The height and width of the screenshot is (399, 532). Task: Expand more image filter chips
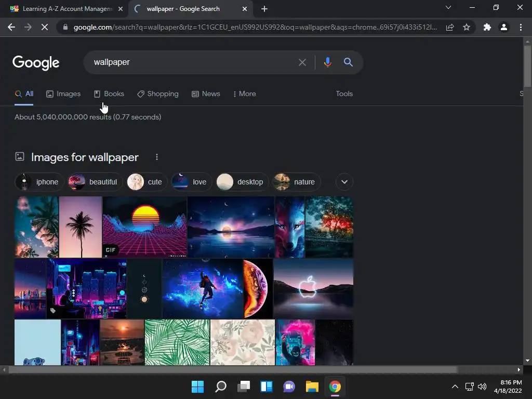[344, 182]
